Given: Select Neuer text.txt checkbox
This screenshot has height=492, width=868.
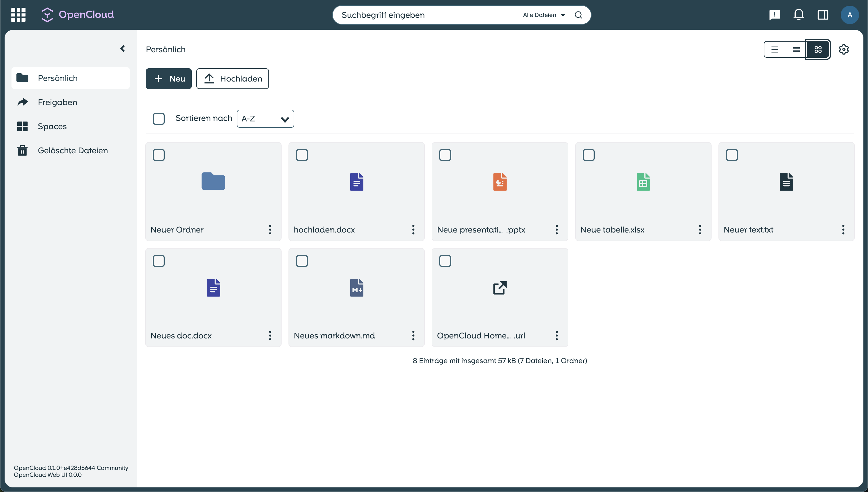Looking at the screenshot, I should tap(731, 155).
